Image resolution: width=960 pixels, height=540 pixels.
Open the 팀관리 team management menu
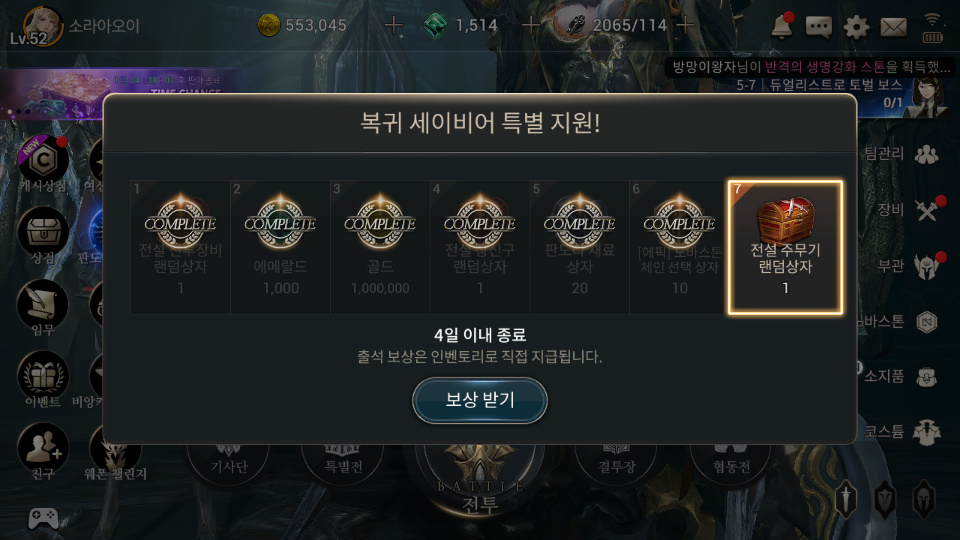[902, 154]
